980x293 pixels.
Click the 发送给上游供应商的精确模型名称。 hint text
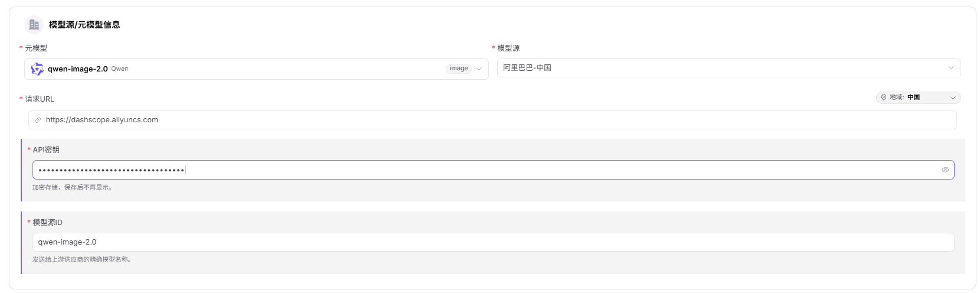(x=81, y=259)
